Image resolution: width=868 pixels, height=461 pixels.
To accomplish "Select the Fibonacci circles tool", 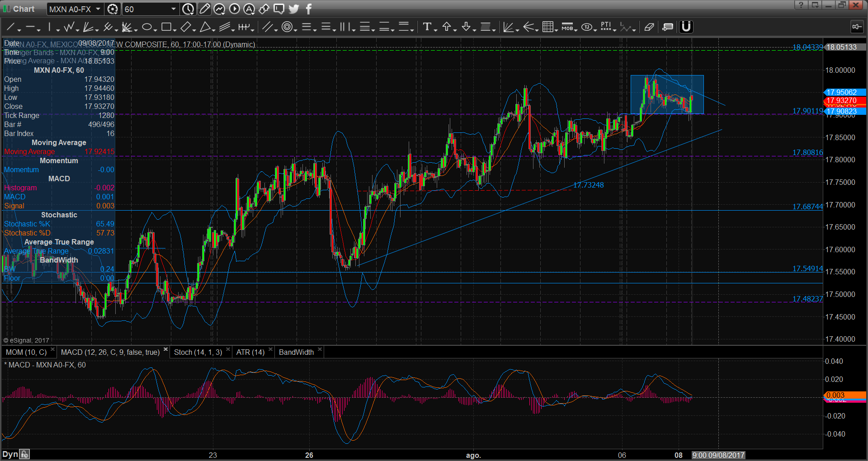I will click(x=287, y=27).
